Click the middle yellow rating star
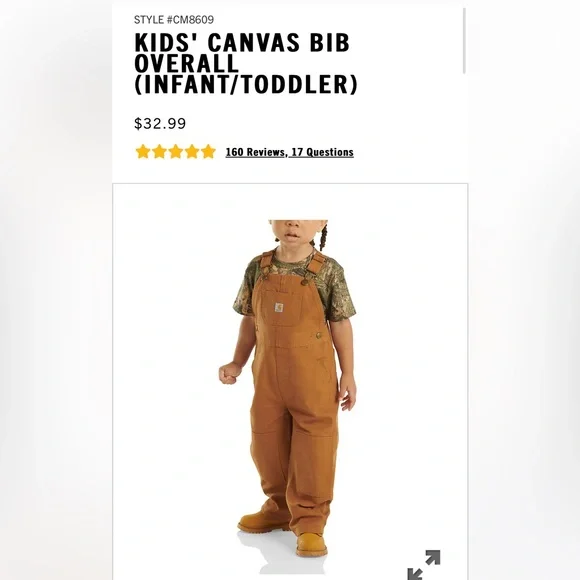The height and width of the screenshot is (580, 580). point(176,152)
